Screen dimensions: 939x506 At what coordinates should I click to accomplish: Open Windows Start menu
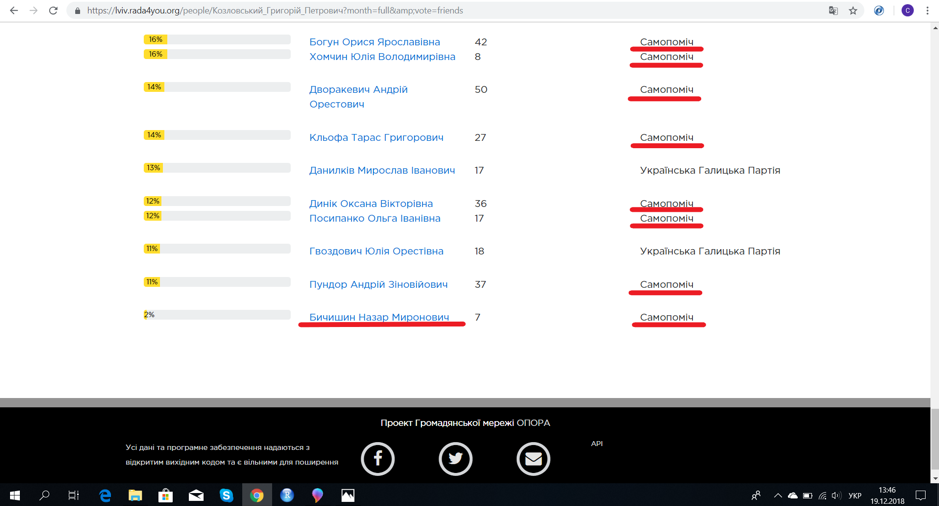[15, 495]
